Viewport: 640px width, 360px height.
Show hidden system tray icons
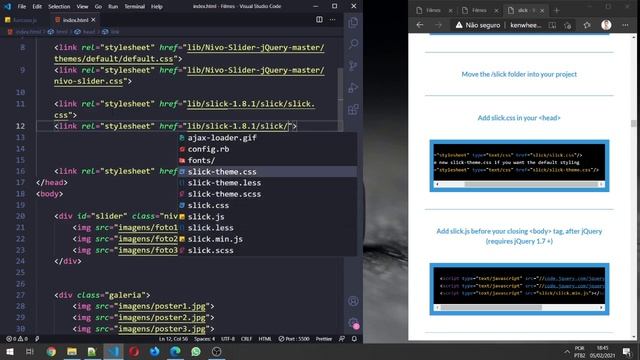pos(567,352)
